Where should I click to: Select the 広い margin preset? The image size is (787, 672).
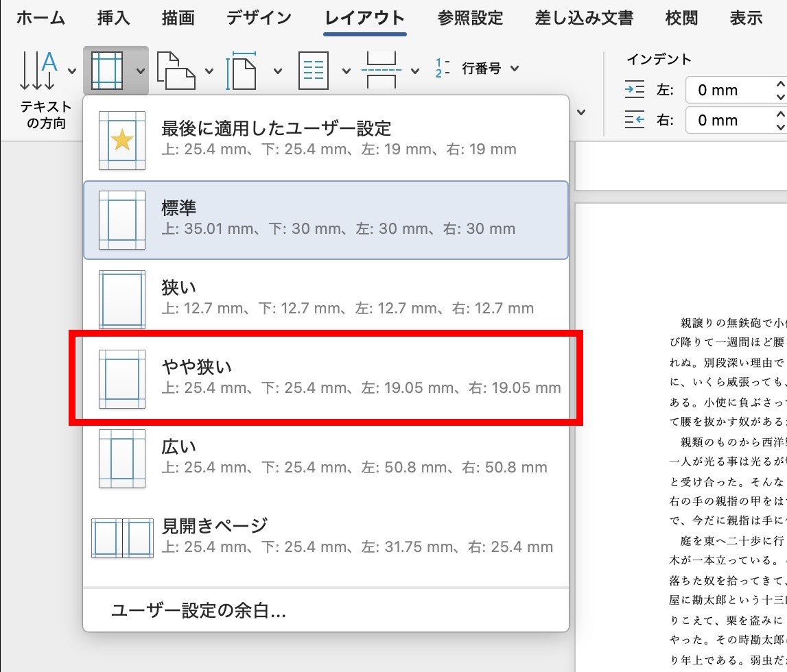click(326, 458)
